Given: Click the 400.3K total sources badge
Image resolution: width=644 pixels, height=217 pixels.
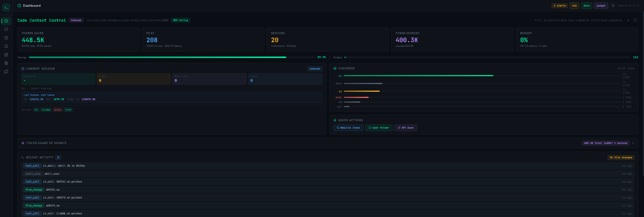Looking at the screenshot, I should (605, 143).
